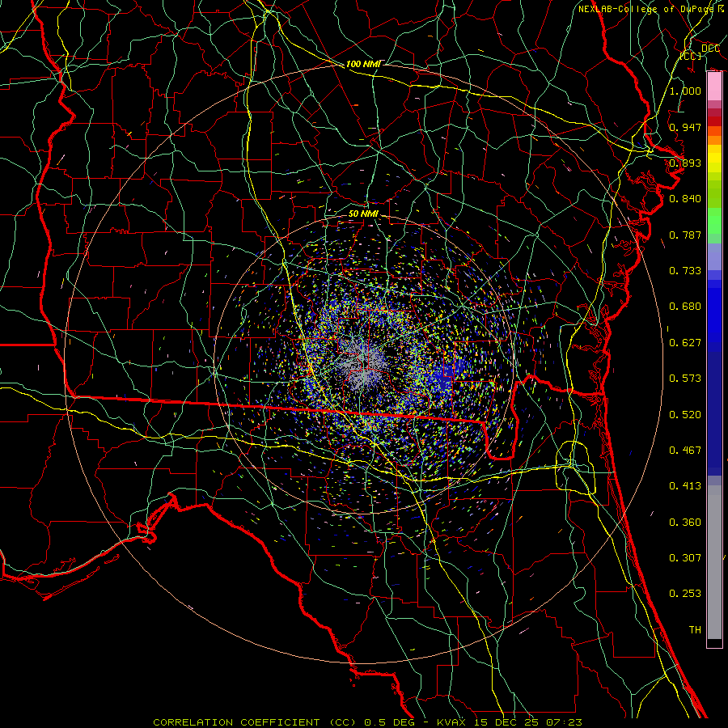The height and width of the screenshot is (728, 728).
Task: Click the Correlation Coefficient KVAX caption at the bottom
Action: (367, 722)
